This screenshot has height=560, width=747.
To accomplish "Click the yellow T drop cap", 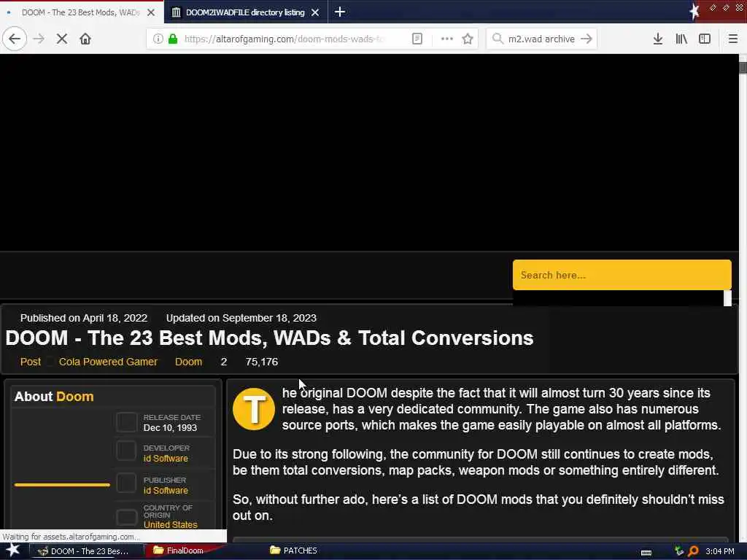I will [x=254, y=409].
